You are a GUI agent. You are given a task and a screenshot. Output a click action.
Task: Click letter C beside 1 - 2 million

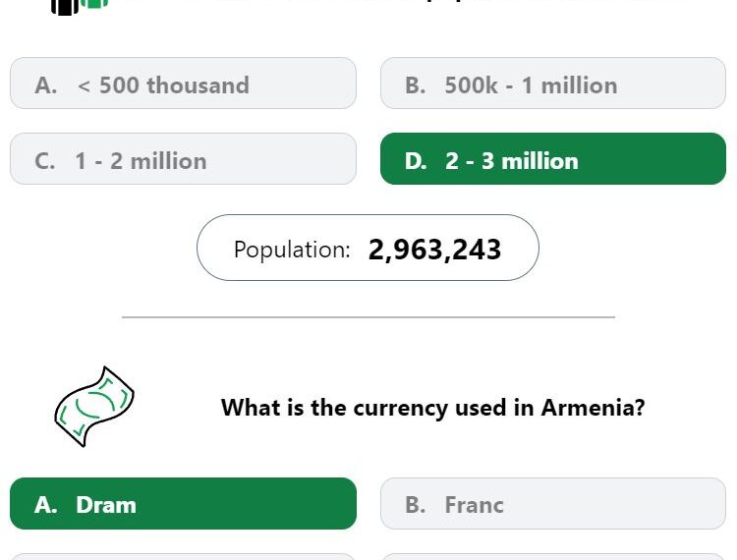click(44, 161)
